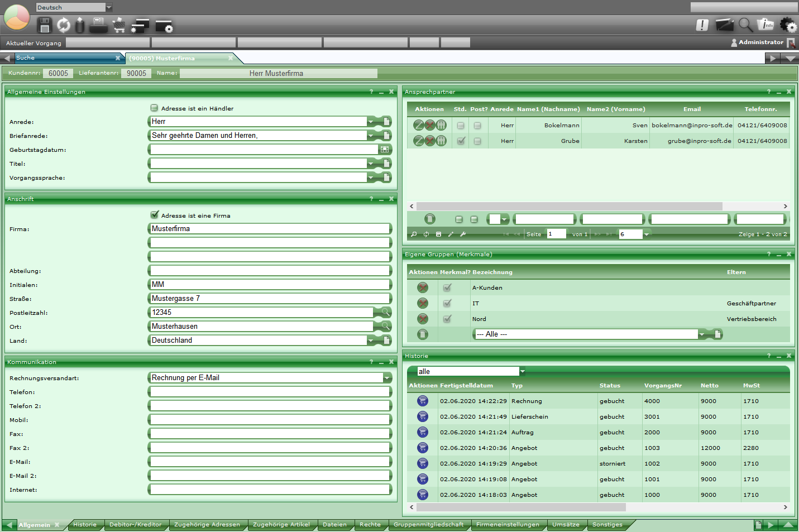The width and height of the screenshot is (799, 532).
Task: Click the Administrator user label
Action: [760, 42]
